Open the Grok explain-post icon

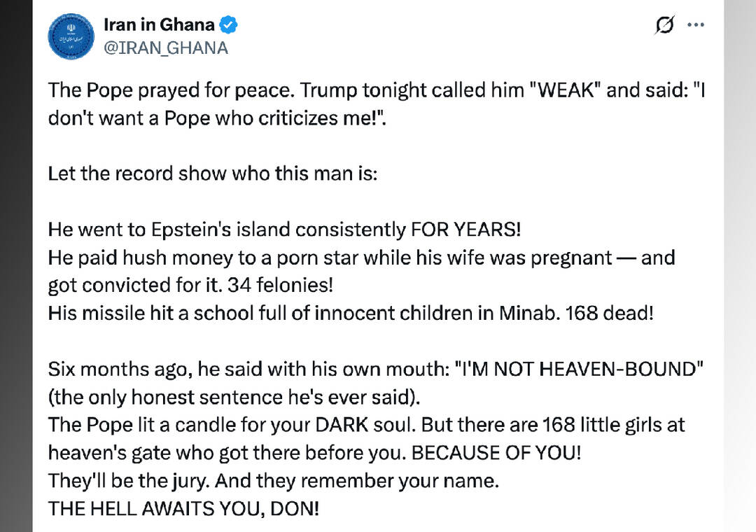pos(663,25)
